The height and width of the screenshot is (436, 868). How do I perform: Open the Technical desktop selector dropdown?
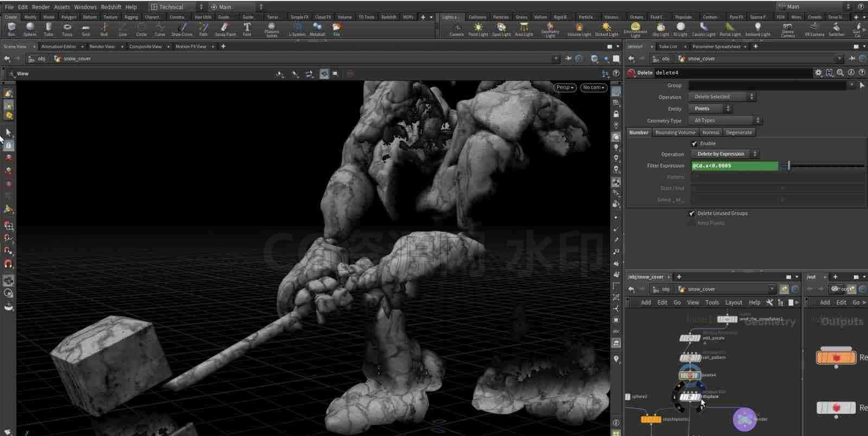click(177, 7)
